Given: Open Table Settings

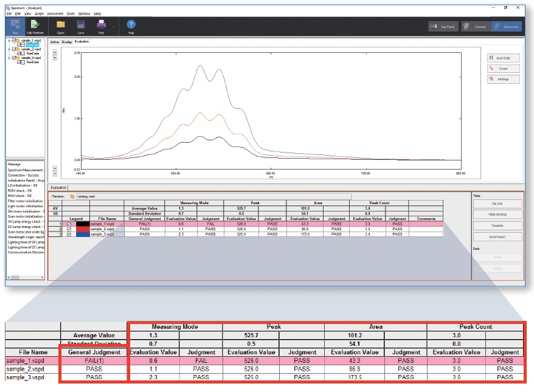Looking at the screenshot, I should pyautogui.click(x=497, y=215).
